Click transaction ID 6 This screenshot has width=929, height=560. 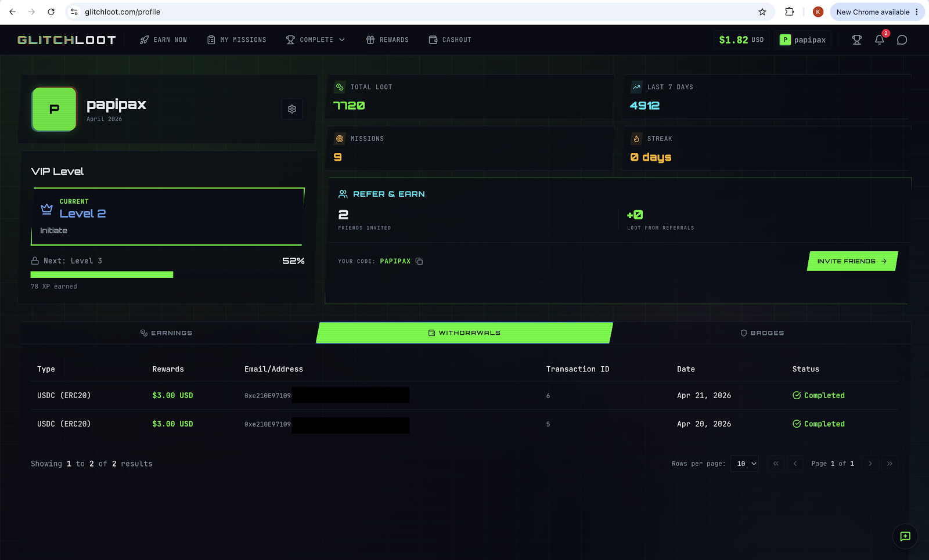pos(548,396)
